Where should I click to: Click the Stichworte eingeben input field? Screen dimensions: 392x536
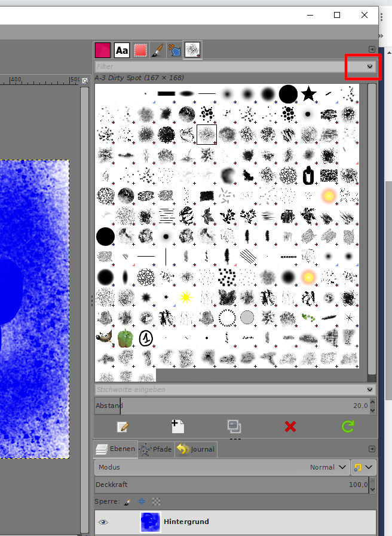230,389
